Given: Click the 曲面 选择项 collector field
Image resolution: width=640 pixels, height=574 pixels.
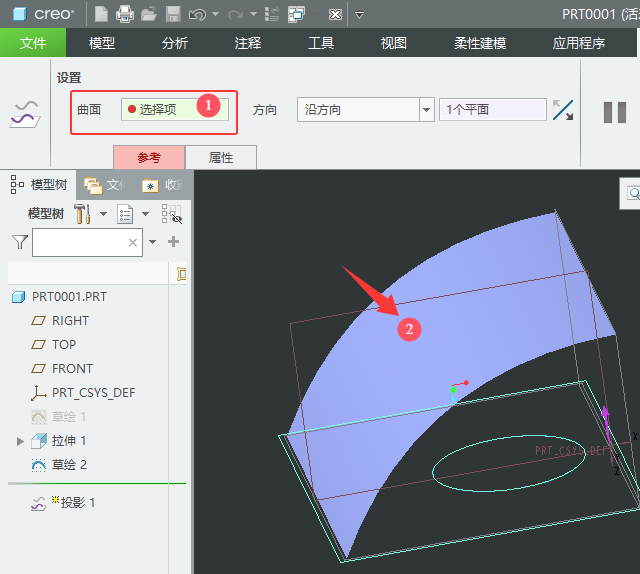Looking at the screenshot, I should (175, 109).
